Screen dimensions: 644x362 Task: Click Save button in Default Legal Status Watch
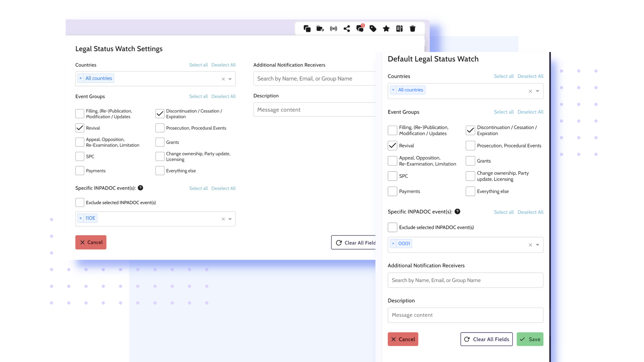[530, 339]
